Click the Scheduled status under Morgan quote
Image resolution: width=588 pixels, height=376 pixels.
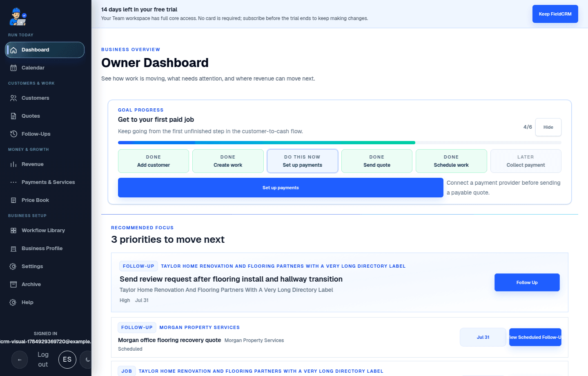point(130,349)
